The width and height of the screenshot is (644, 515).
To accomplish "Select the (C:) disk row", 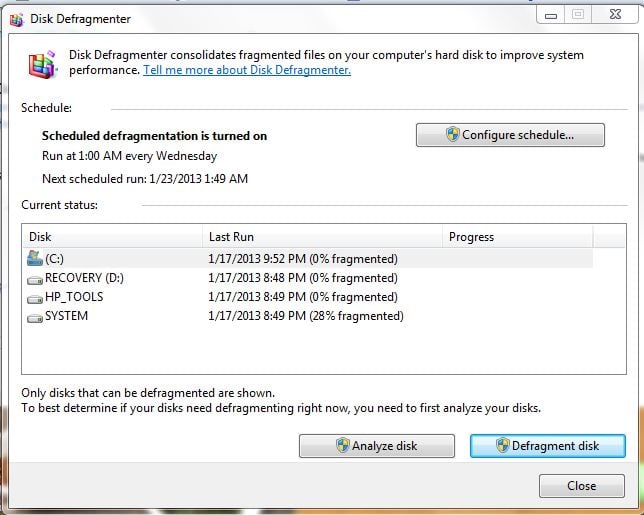I will (x=307, y=259).
